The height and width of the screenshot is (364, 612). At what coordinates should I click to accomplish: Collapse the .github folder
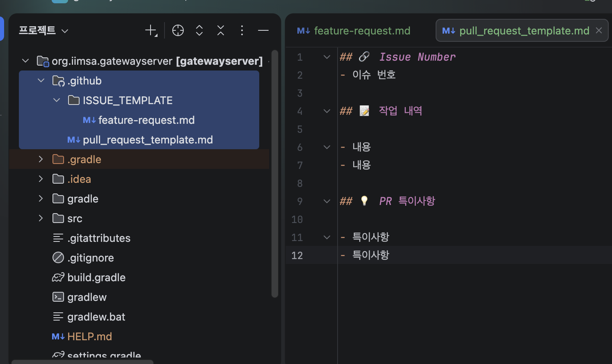(41, 81)
